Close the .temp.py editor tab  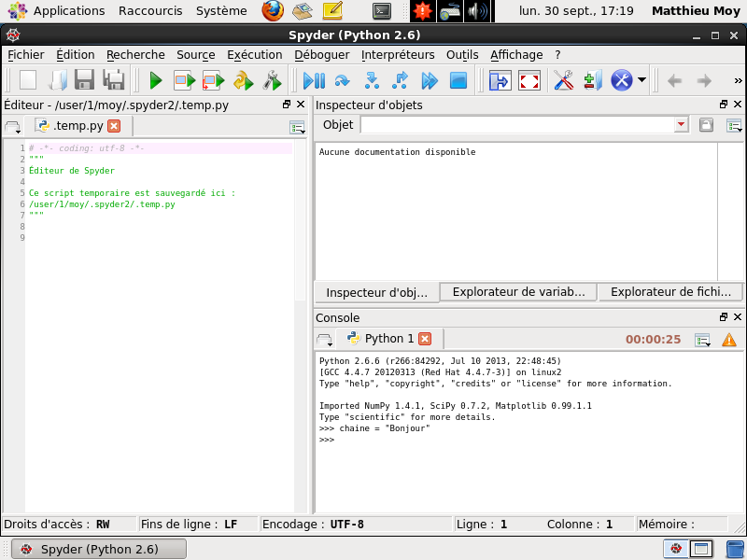114,126
